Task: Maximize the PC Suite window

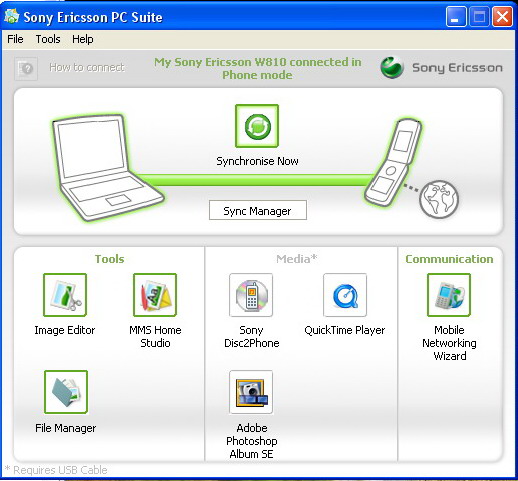Action: 479,16
